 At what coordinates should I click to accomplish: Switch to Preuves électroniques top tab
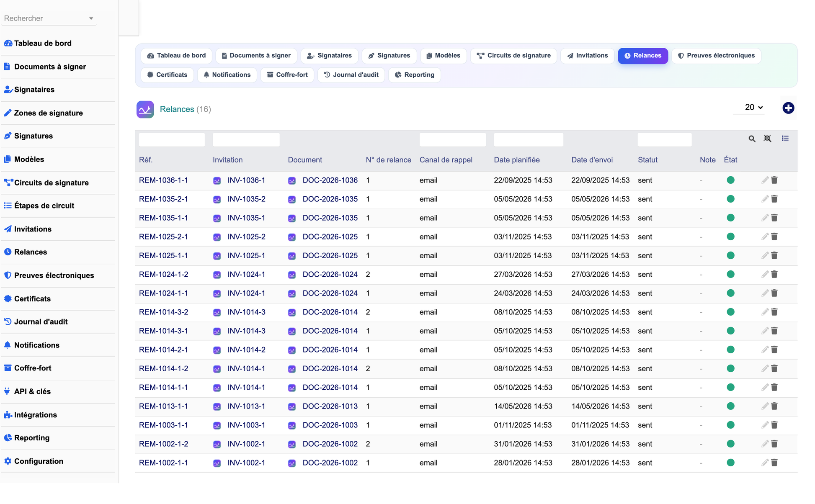coord(716,56)
